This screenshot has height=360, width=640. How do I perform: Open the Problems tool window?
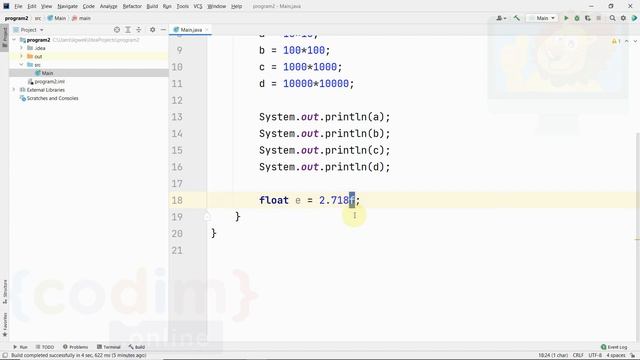pos(76,347)
